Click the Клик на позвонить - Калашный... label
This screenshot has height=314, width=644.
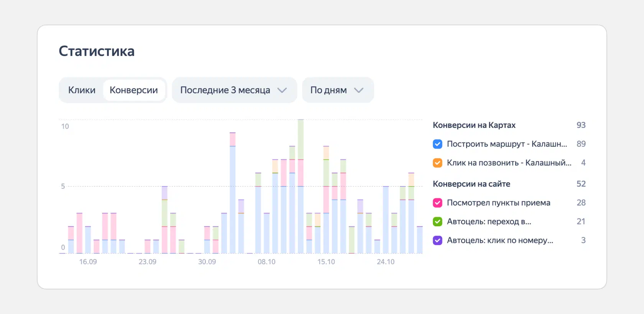click(x=509, y=163)
